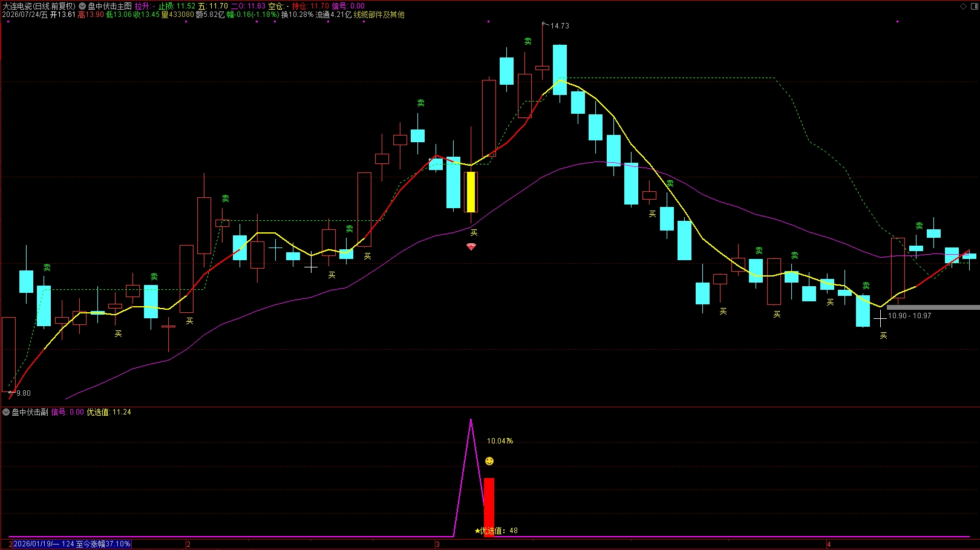Expand the 盘中伏击副 sub-chart dropdown arrow
980x550 pixels.
pyautogui.click(x=6, y=412)
